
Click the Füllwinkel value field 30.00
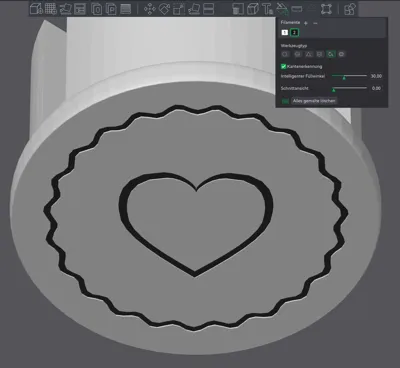point(376,76)
